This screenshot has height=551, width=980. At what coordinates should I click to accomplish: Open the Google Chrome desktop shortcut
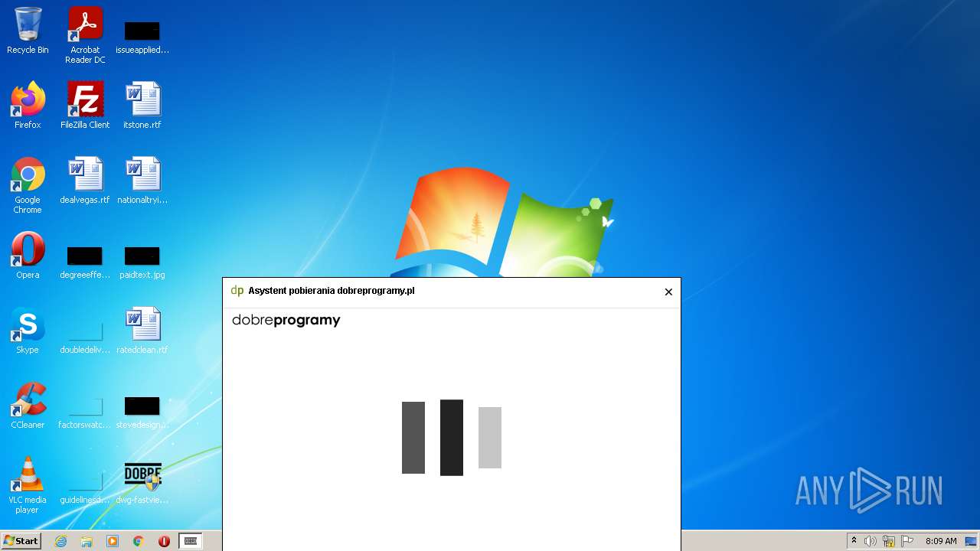point(28,186)
